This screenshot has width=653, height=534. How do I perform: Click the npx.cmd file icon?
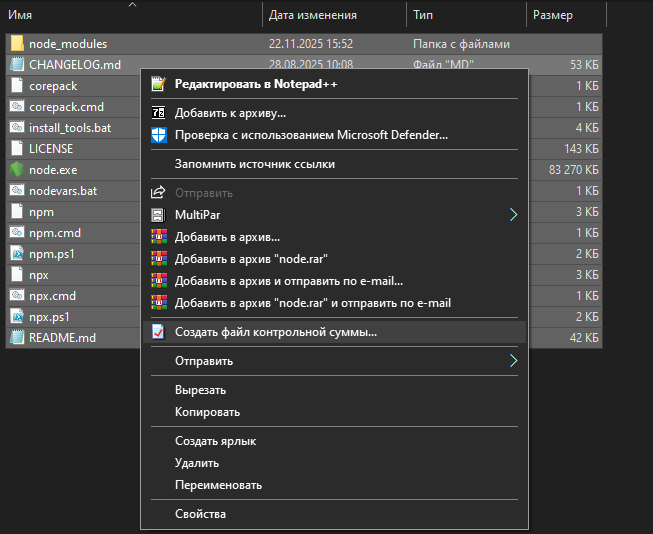(x=17, y=295)
